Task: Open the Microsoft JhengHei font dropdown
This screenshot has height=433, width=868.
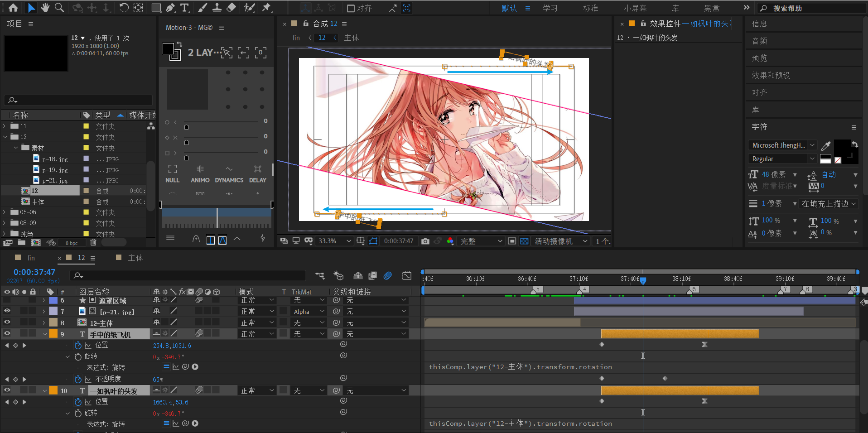Action: [782, 145]
